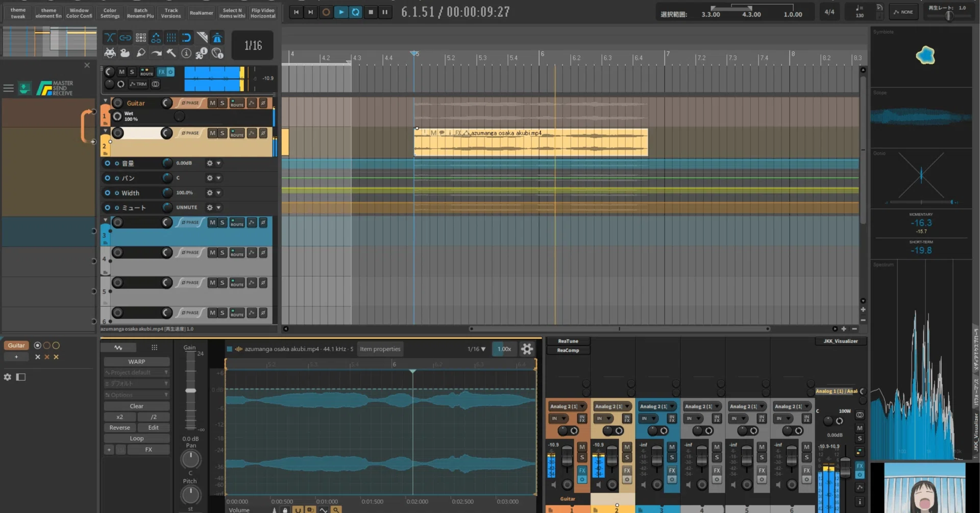Open the hamburger menu in left panel
The image size is (980, 513).
point(8,88)
